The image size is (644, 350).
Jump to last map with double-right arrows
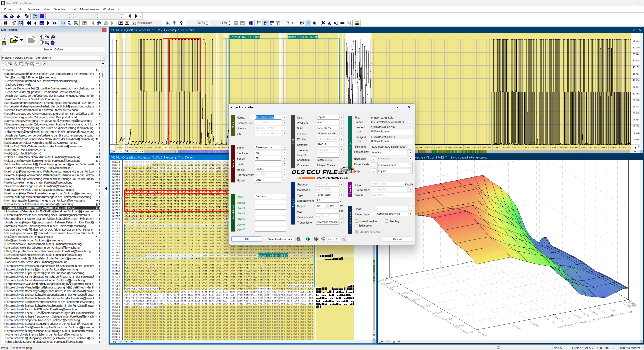(55, 23)
